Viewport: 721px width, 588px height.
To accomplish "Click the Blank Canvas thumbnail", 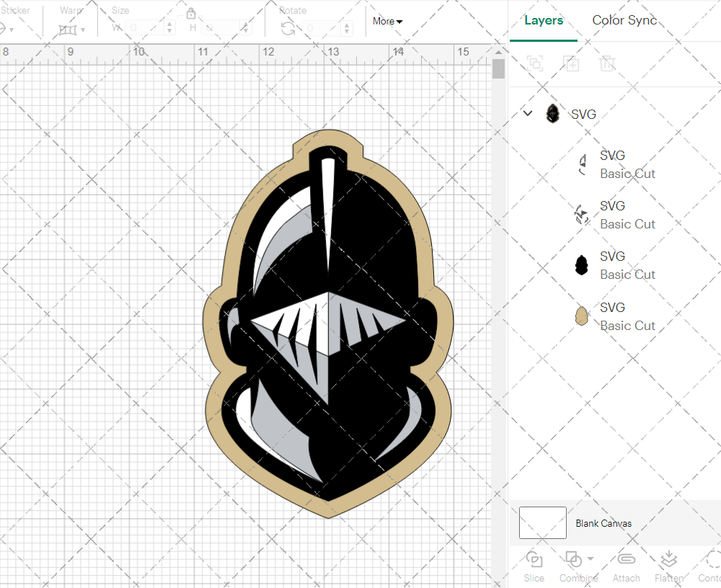I will [543, 522].
